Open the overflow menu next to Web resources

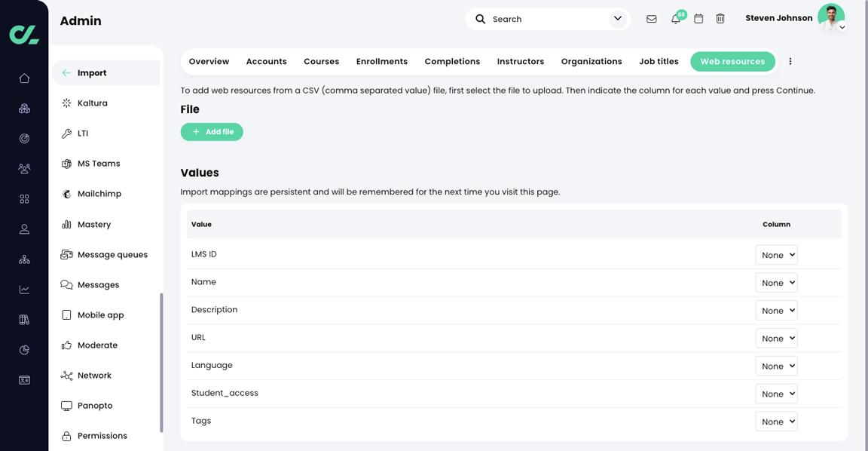click(790, 61)
